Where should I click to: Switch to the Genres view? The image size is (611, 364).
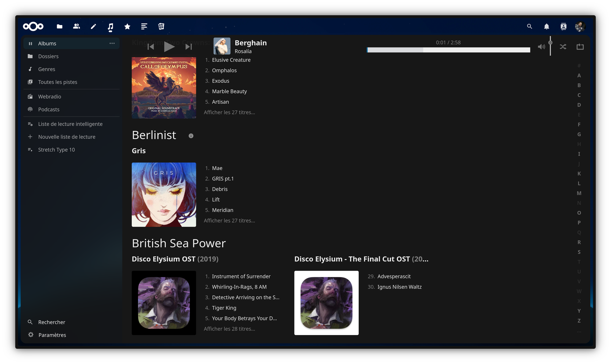coord(47,69)
